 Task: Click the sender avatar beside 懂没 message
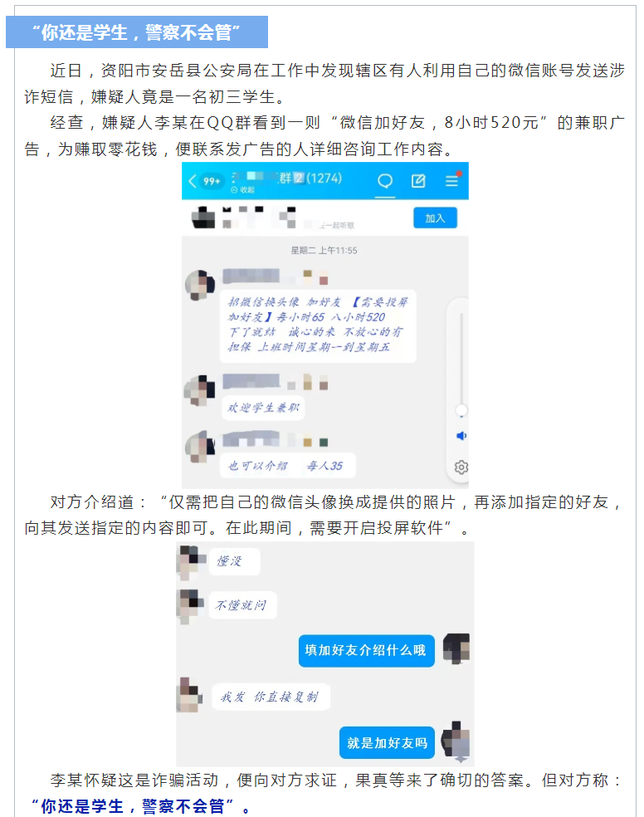[x=190, y=561]
